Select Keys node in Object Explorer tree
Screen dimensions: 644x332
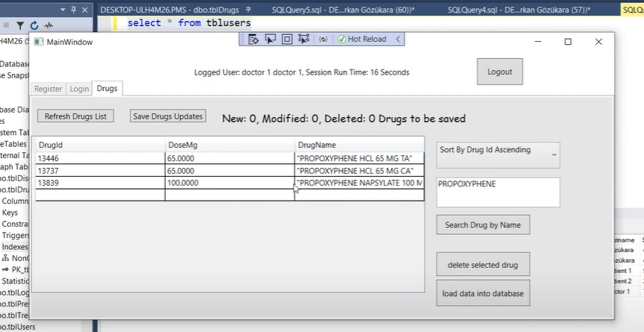[x=10, y=213]
